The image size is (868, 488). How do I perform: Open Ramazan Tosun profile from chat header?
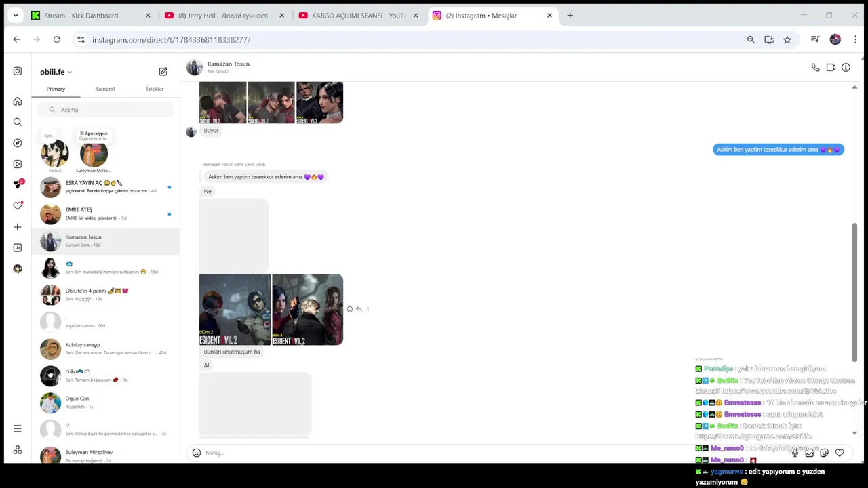(219, 67)
